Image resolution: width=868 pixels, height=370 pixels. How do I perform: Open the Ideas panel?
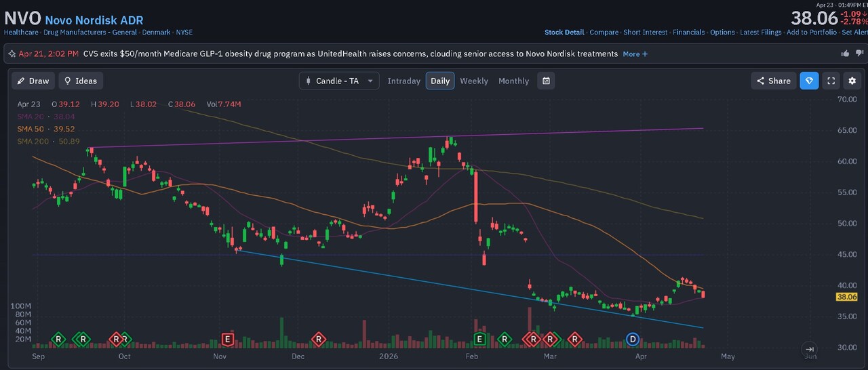(81, 81)
